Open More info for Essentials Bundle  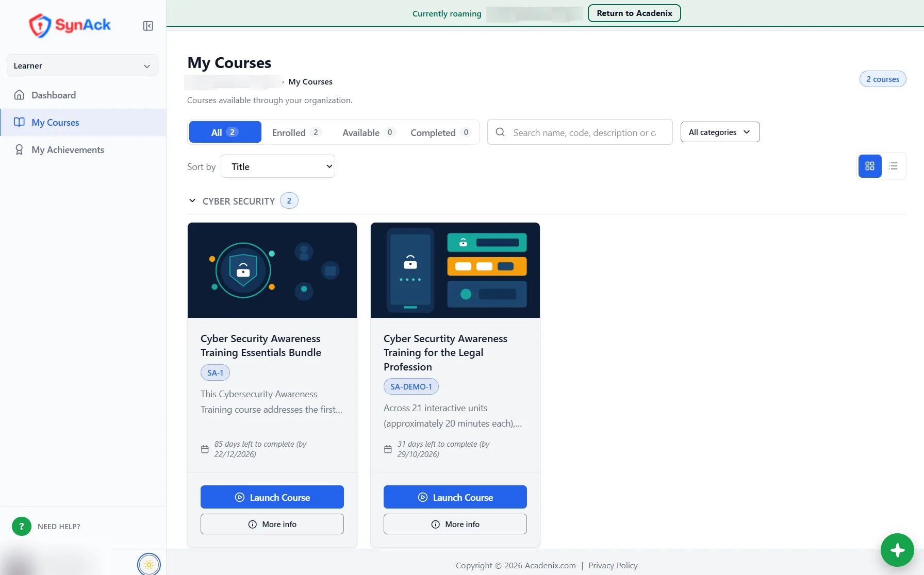272,524
